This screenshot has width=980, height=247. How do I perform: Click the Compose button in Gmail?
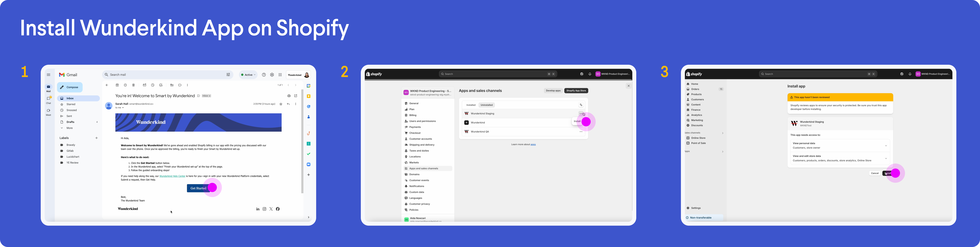coord(70,87)
